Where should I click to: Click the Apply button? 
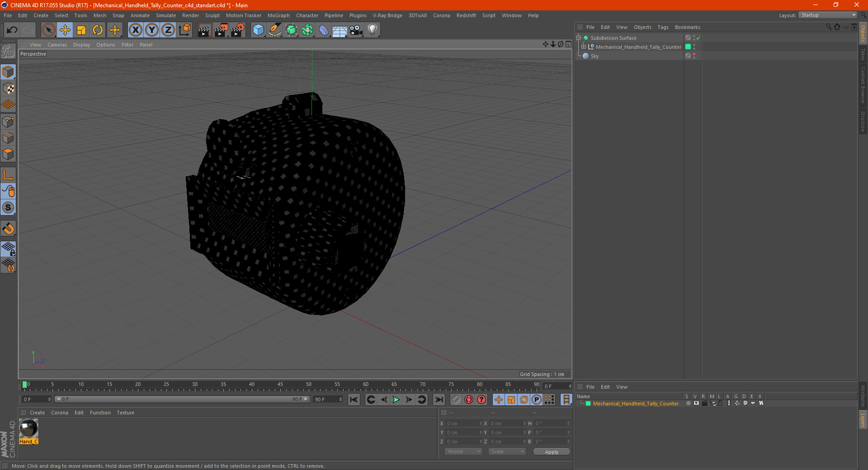click(552, 452)
